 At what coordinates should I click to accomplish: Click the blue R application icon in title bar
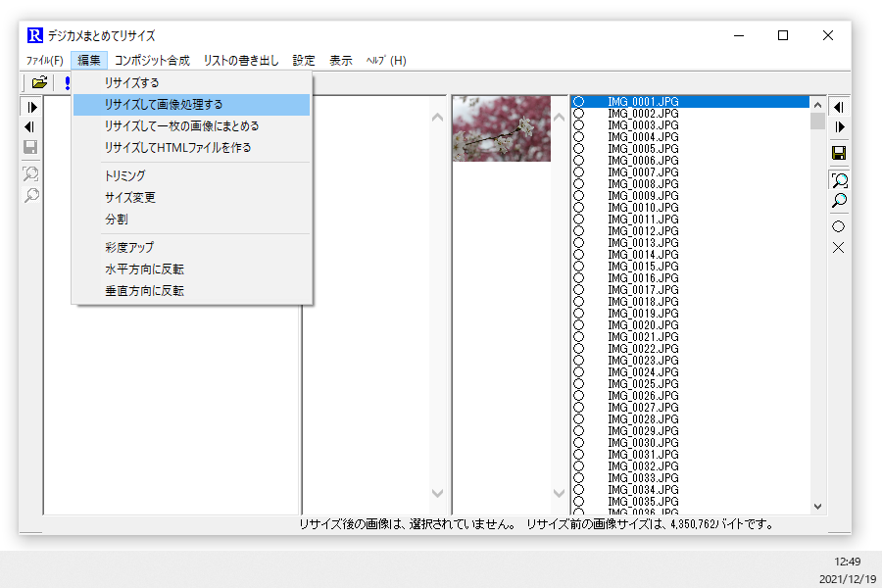(35, 35)
